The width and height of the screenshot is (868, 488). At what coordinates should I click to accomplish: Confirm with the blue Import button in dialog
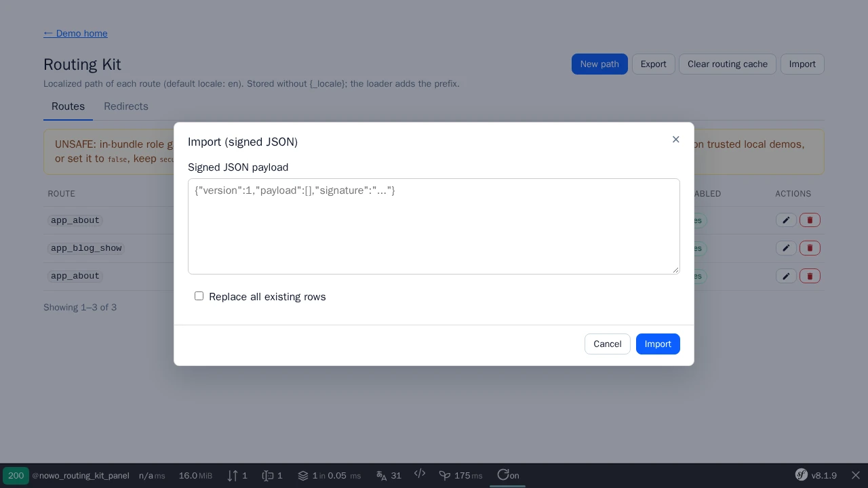coord(658,344)
